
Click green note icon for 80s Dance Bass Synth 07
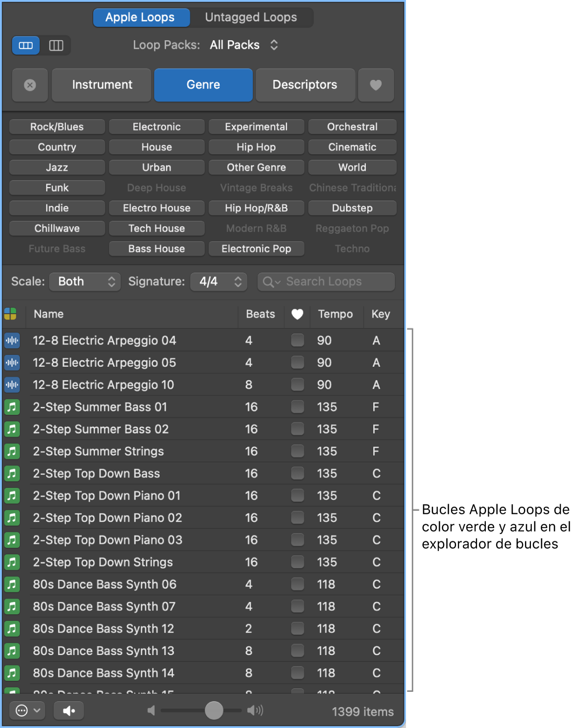pyautogui.click(x=12, y=607)
